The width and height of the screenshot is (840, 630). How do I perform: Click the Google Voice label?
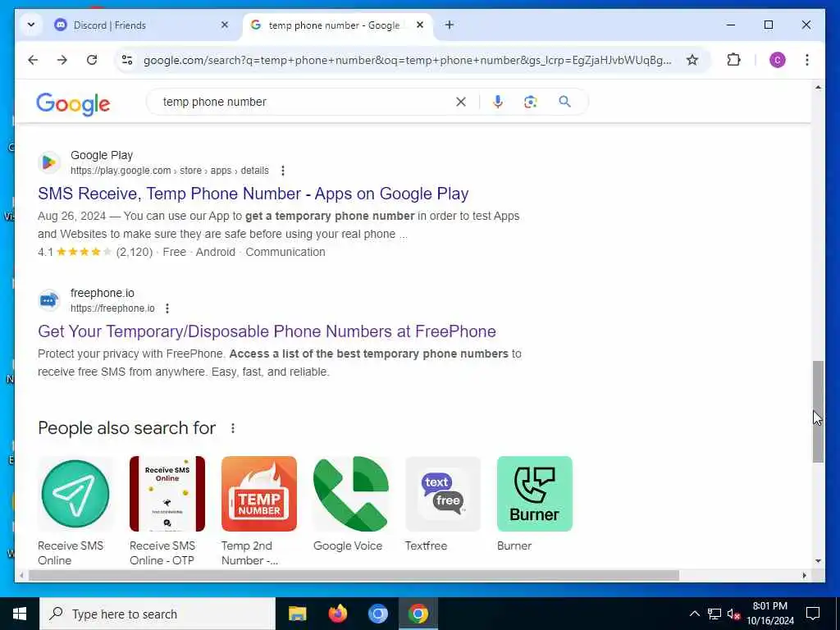[348, 546]
